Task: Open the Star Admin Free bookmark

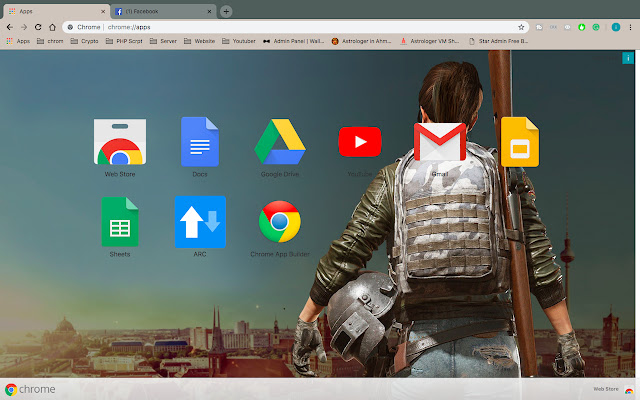Action: (x=498, y=41)
